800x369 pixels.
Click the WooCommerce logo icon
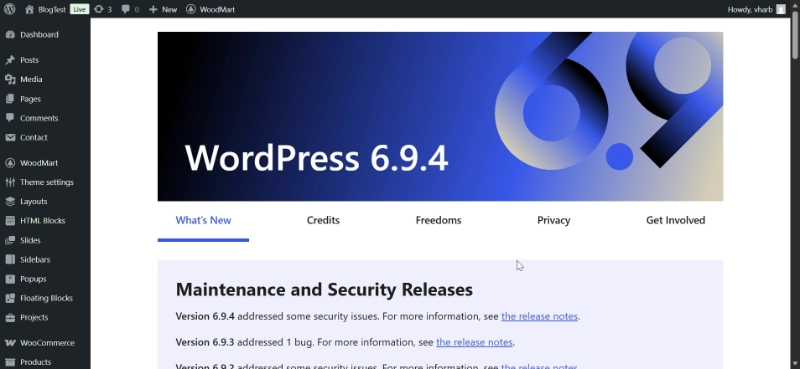pyautogui.click(x=10, y=343)
